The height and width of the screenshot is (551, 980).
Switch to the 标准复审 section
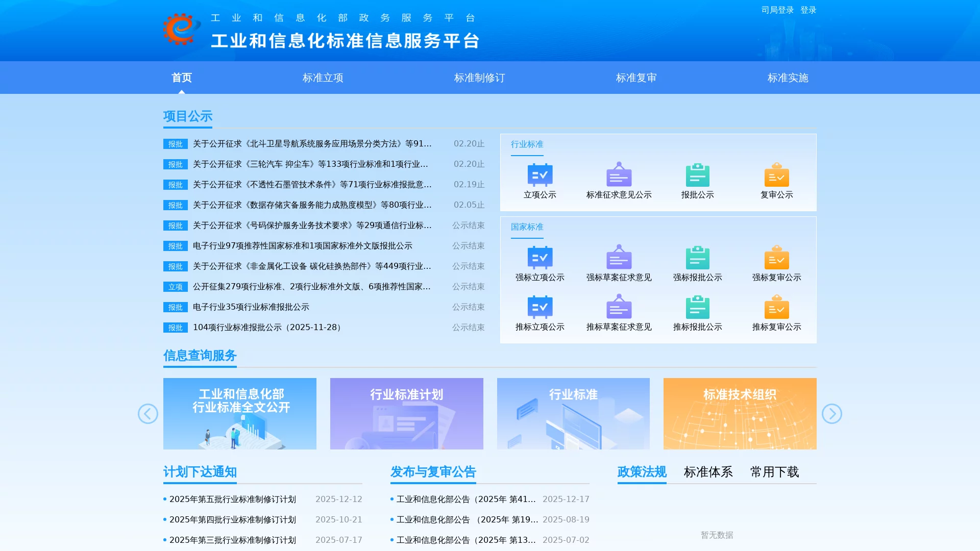pyautogui.click(x=636, y=78)
